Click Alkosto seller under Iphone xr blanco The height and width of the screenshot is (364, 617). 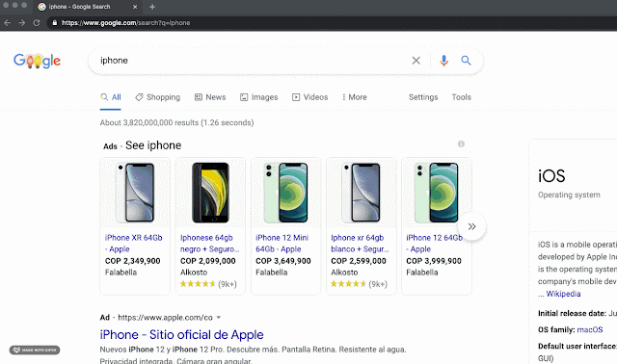coord(344,273)
